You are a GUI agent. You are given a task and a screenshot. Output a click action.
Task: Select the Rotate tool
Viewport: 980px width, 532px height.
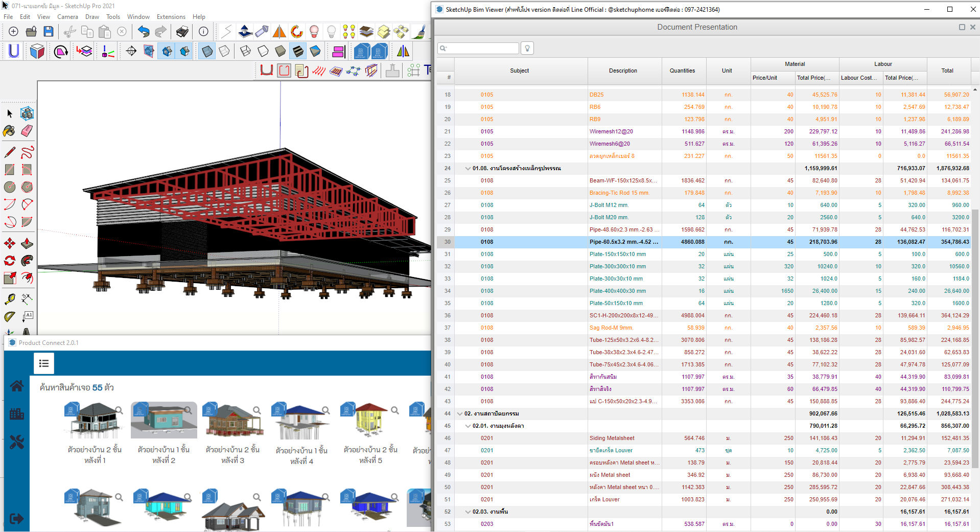pyautogui.click(x=9, y=261)
